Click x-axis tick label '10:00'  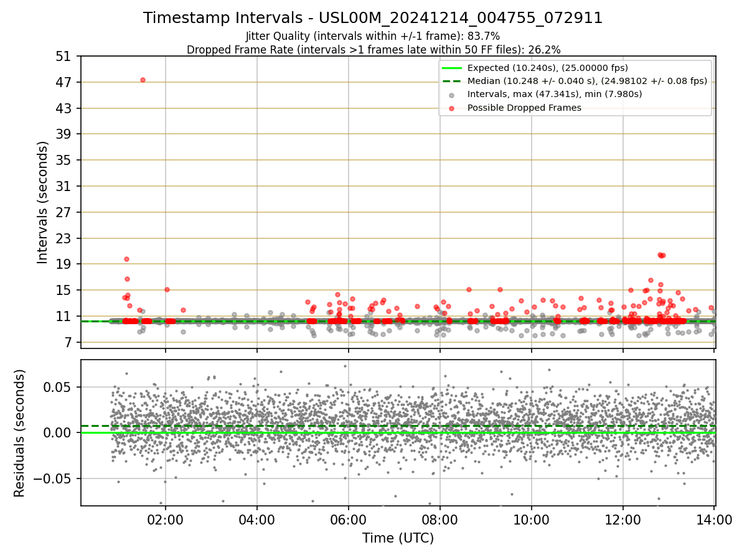tap(532, 520)
